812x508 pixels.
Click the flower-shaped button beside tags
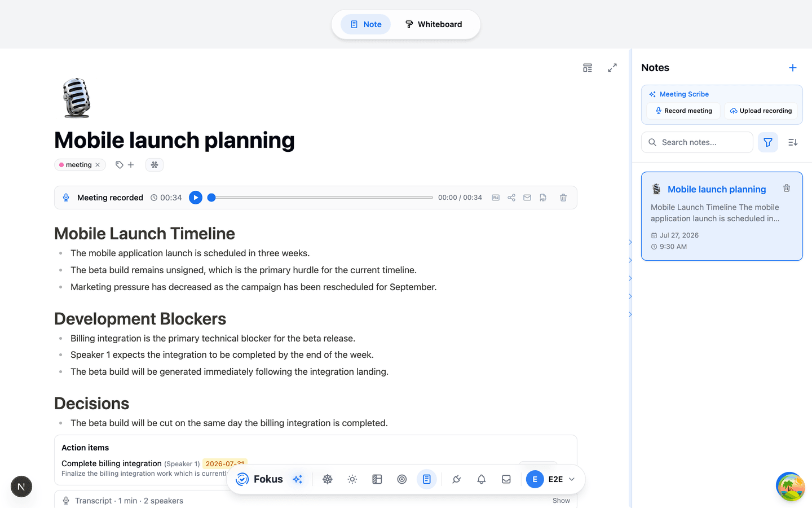click(155, 165)
